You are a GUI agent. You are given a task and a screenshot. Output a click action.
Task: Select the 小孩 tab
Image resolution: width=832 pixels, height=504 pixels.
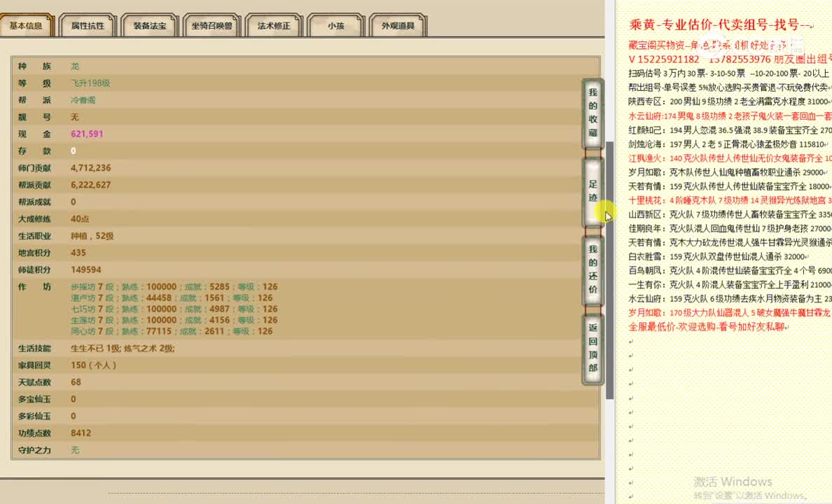click(336, 25)
